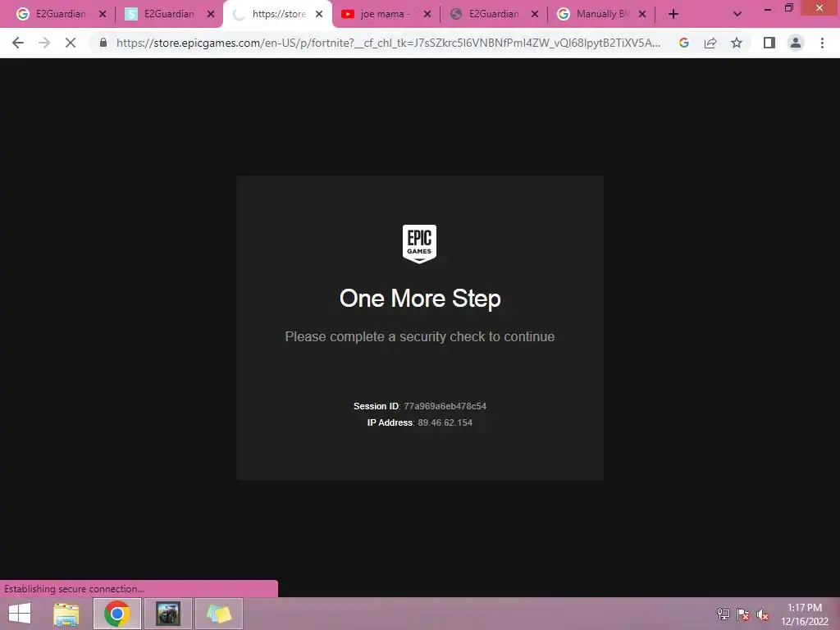
Task: Minimize the Chrome window
Action: [768, 8]
